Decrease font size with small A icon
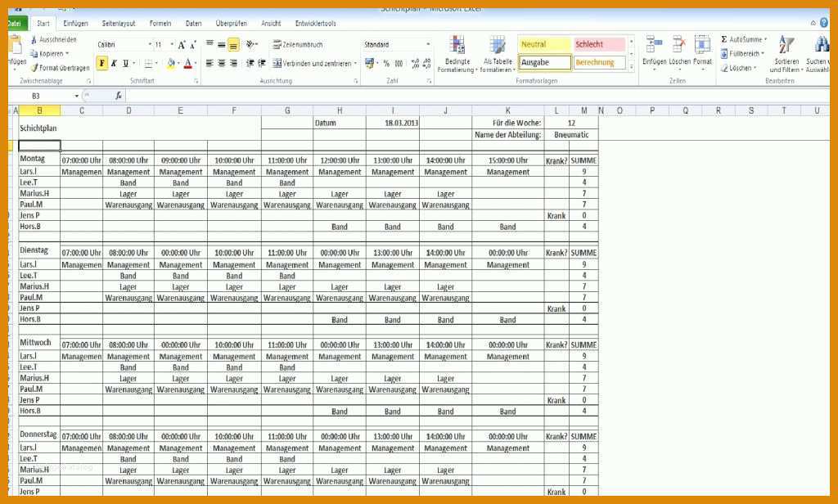838x504 pixels. pos(193,45)
